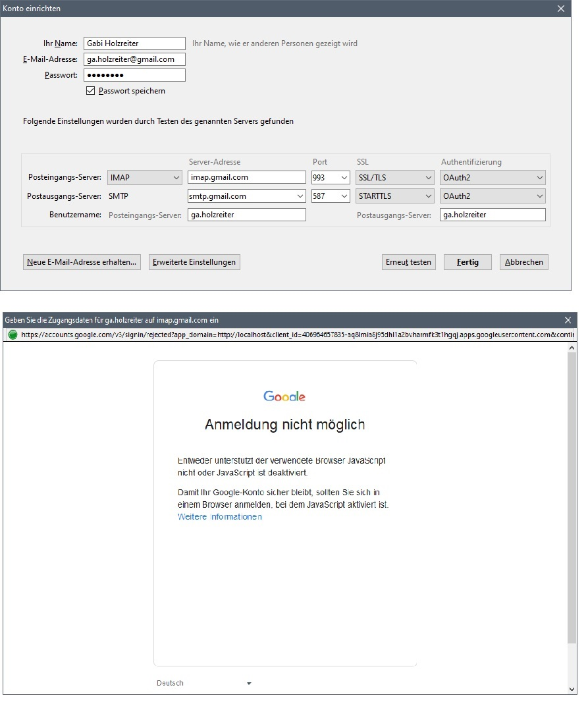The image size is (588, 704).
Task: Click the Port column header
Action: (x=320, y=162)
